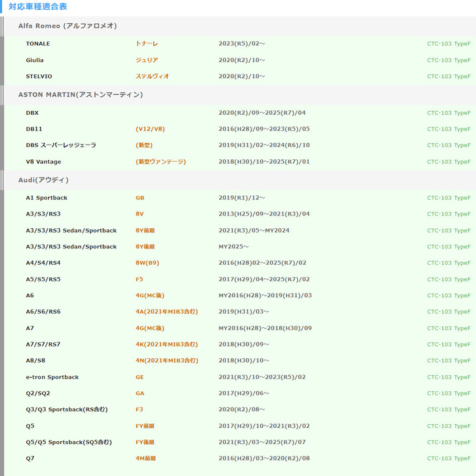Screen dimensions: 476x476
Task: Open CTC-103 TypeF link in A1 Sportback row
Action: 449,198
